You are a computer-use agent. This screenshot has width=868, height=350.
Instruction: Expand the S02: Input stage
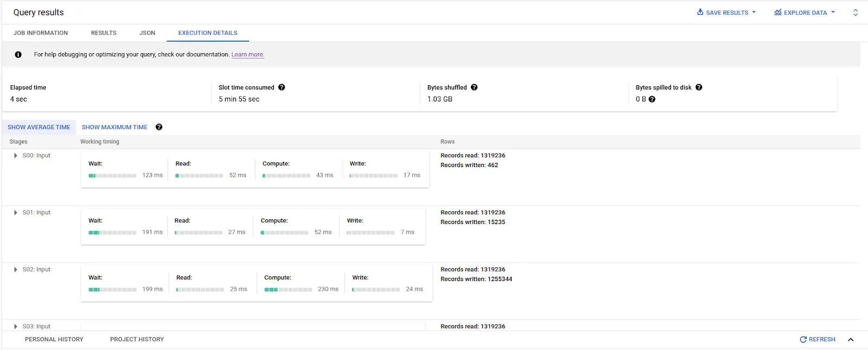[16, 270]
